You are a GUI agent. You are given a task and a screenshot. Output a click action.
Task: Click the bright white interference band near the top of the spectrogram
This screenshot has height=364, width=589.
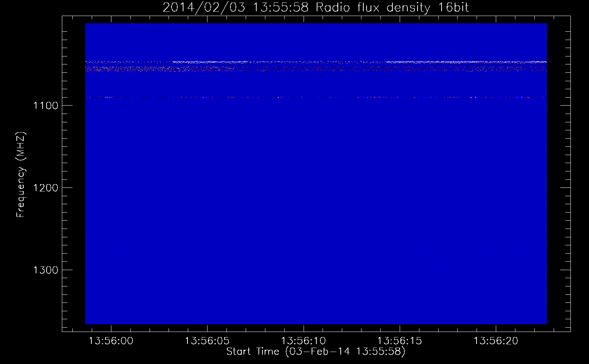[316, 62]
